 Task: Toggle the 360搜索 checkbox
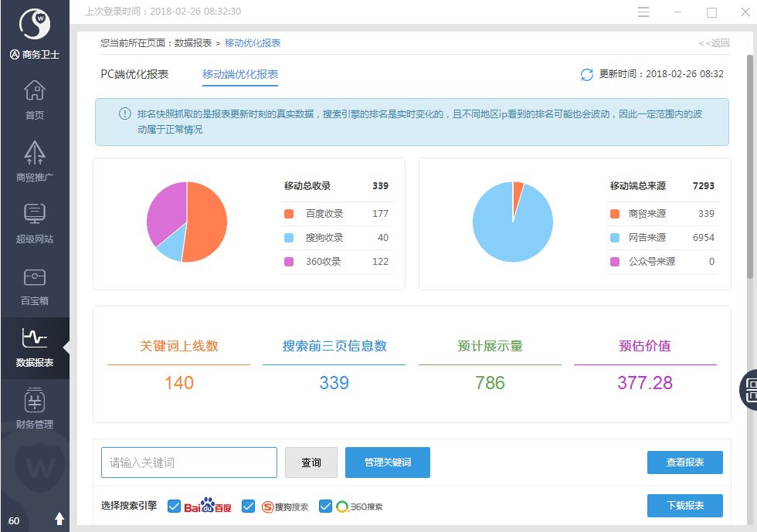(x=326, y=506)
